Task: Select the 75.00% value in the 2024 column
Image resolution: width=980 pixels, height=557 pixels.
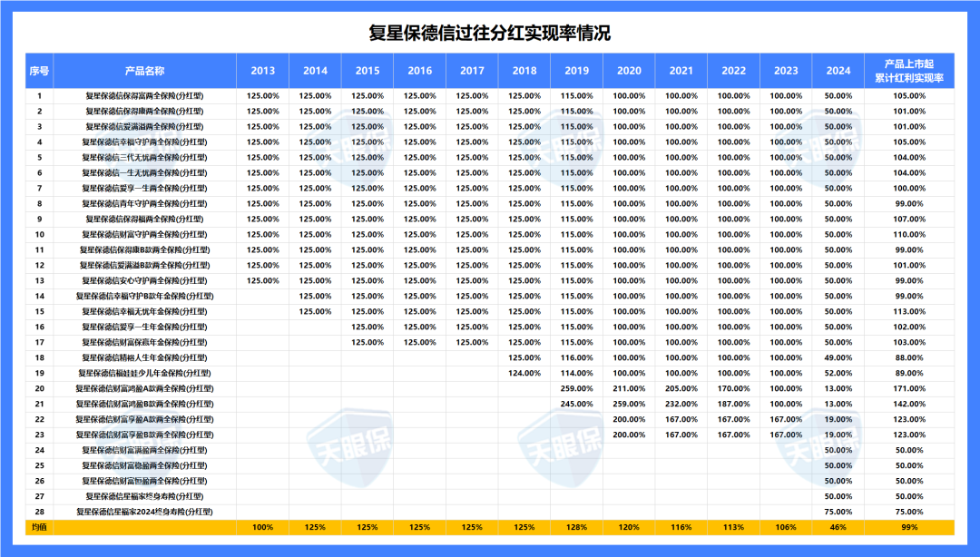Action: click(x=838, y=512)
